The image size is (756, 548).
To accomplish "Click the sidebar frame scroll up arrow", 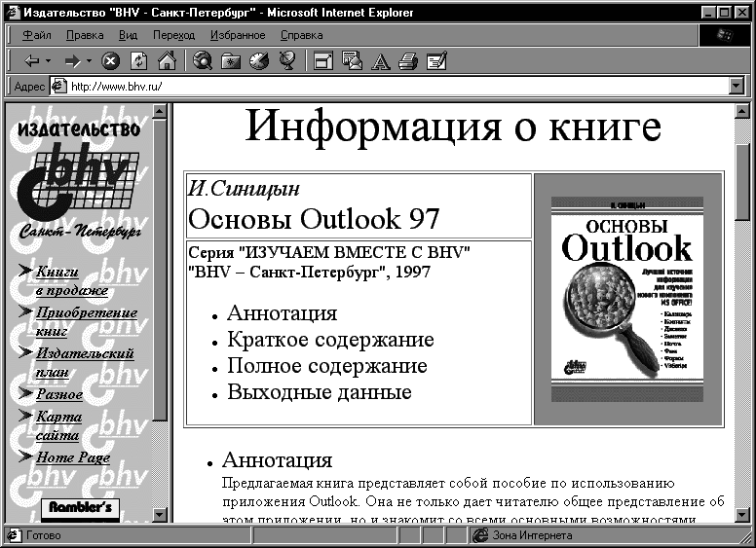I will click(x=160, y=111).
